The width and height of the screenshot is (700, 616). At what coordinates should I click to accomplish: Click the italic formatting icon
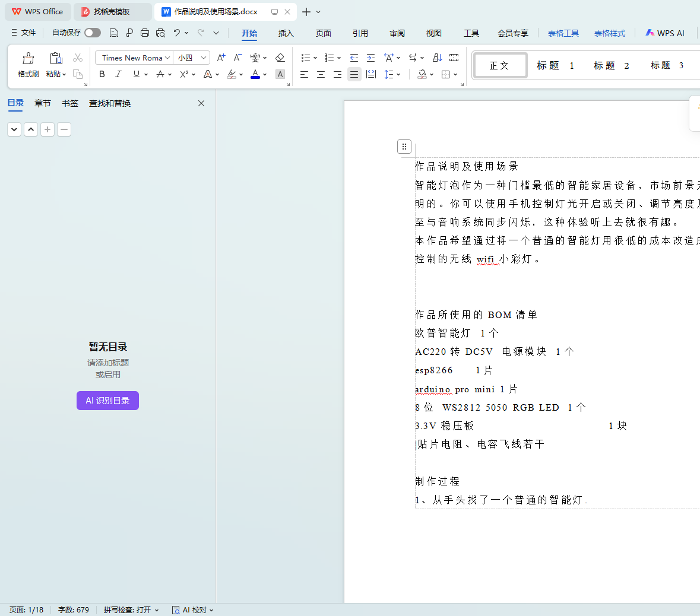[118, 74]
